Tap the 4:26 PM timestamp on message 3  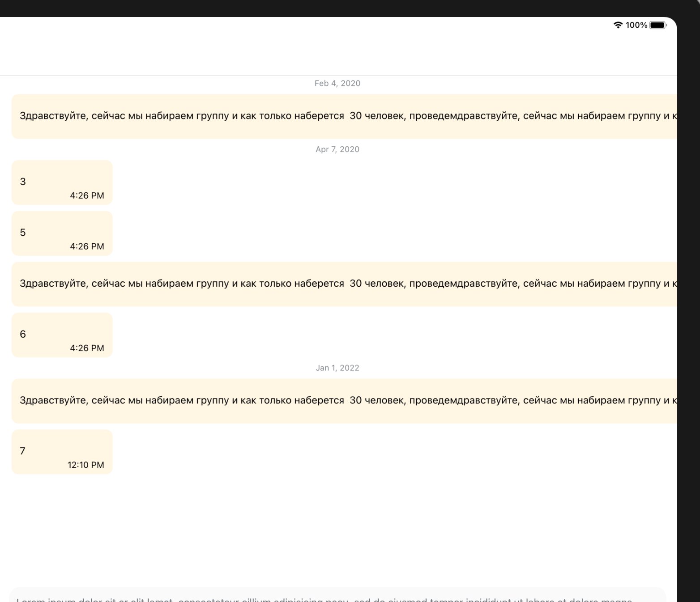pyautogui.click(x=87, y=195)
